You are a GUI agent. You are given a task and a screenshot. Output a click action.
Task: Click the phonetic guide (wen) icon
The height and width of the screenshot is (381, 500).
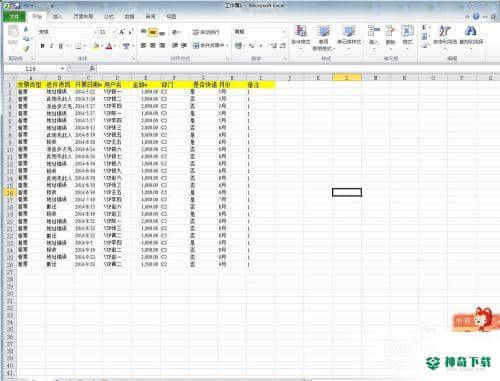tap(126, 46)
